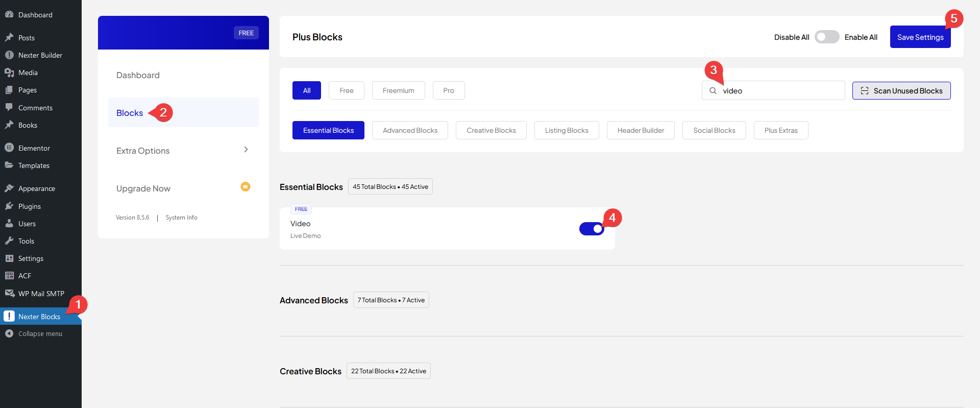Flip the Disable All / Enable All switch
Image resolution: width=980 pixels, height=408 pixels.
click(826, 37)
